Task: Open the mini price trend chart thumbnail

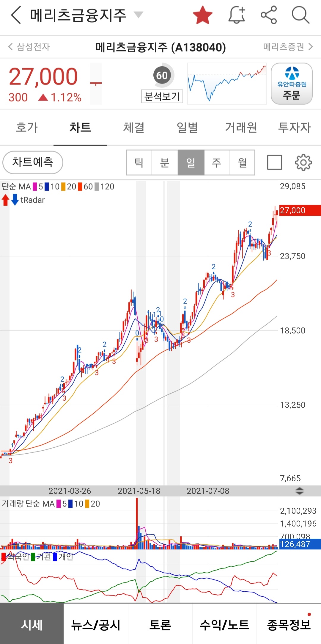Action: 227,83
